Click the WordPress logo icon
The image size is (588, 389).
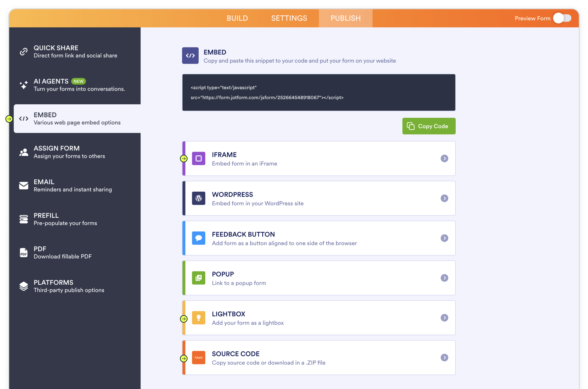click(x=198, y=198)
